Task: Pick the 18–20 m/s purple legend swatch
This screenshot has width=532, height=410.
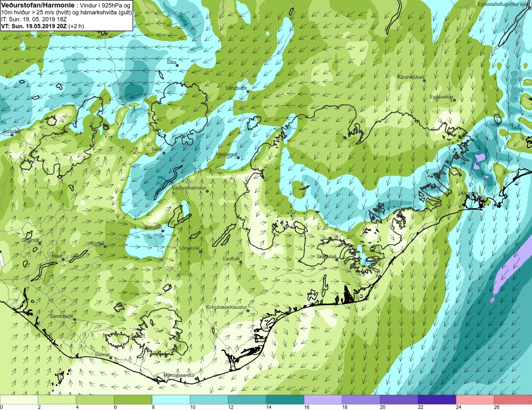Action: tap(361, 399)
